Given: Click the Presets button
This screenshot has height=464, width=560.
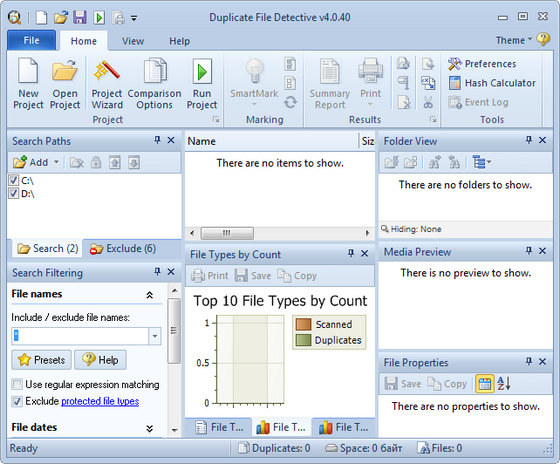Looking at the screenshot, I should click(x=41, y=360).
